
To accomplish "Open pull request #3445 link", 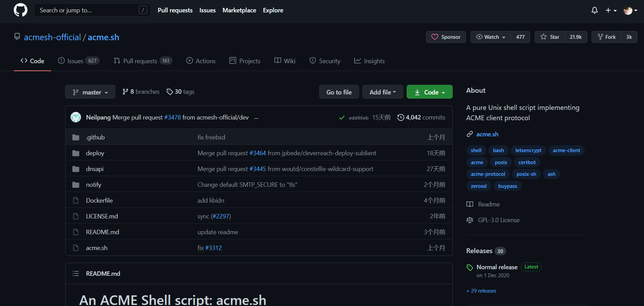I will tap(258, 169).
